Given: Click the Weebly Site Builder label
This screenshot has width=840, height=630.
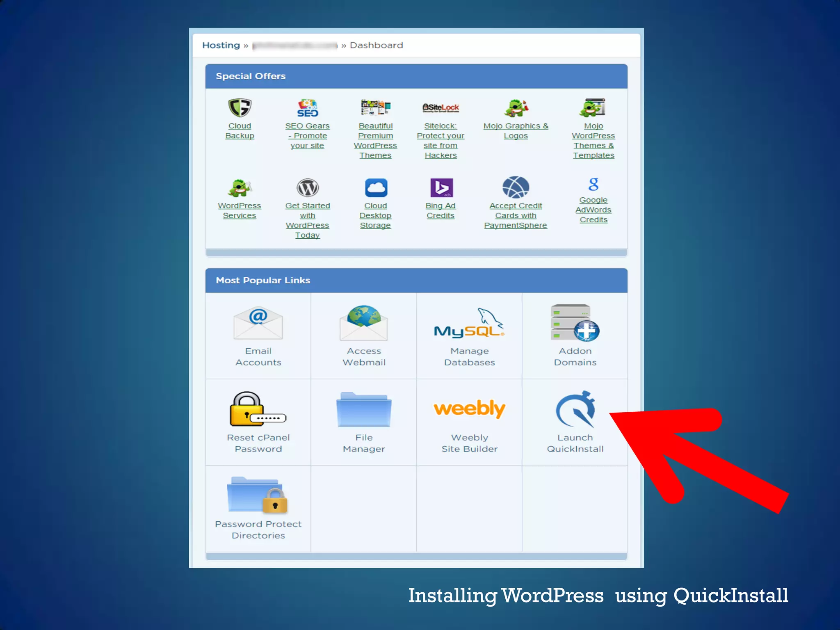Looking at the screenshot, I should 469,443.
